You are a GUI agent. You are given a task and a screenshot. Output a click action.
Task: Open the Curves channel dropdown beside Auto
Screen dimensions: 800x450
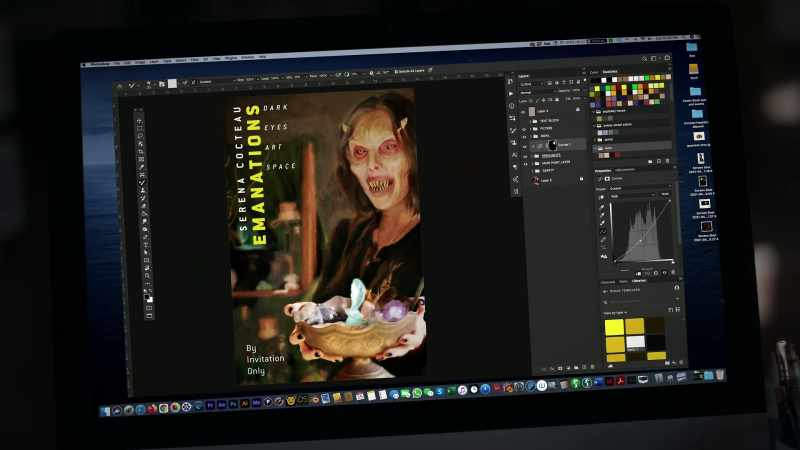(633, 196)
